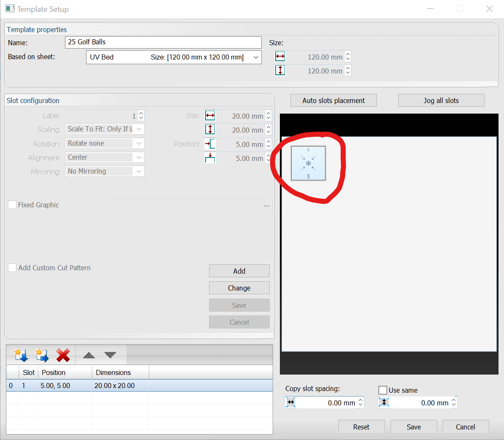Click the copy slot down toolbar icon

click(x=21, y=355)
